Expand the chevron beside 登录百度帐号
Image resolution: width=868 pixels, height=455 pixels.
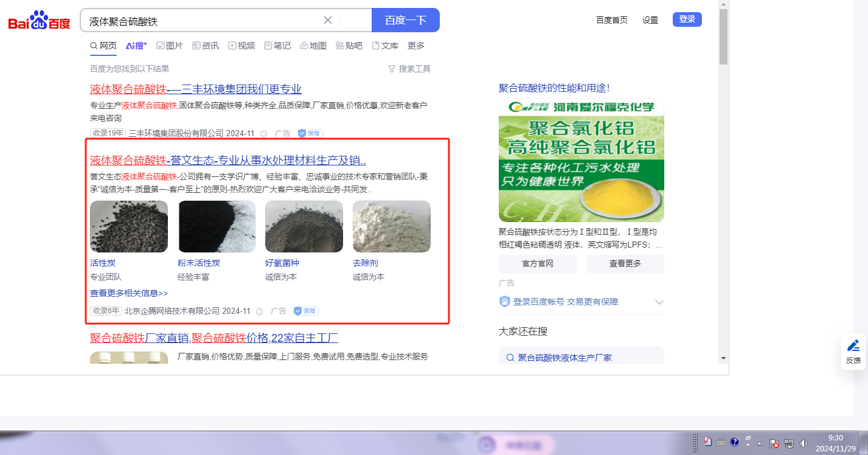tap(659, 302)
